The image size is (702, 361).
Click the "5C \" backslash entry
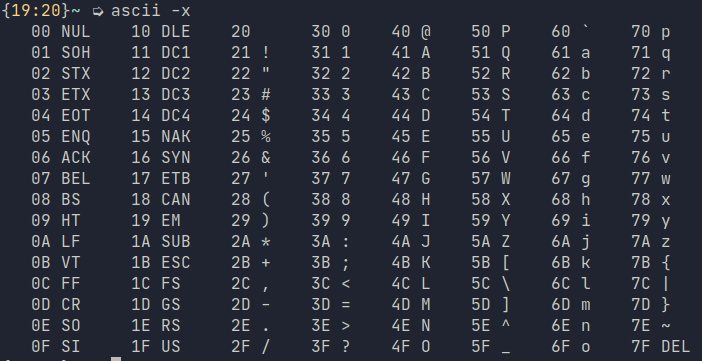[x=491, y=284]
